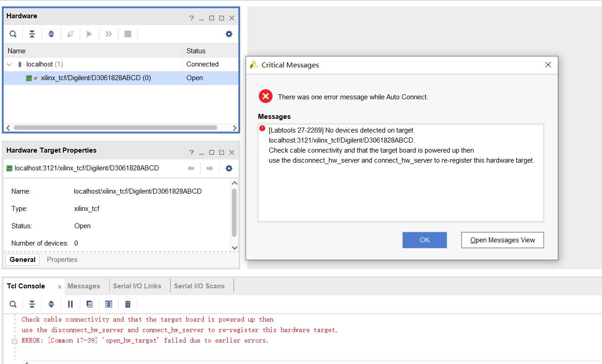Screen dimensions: 602x364
Task: Select the Tcl Console tab
Action: (26, 286)
